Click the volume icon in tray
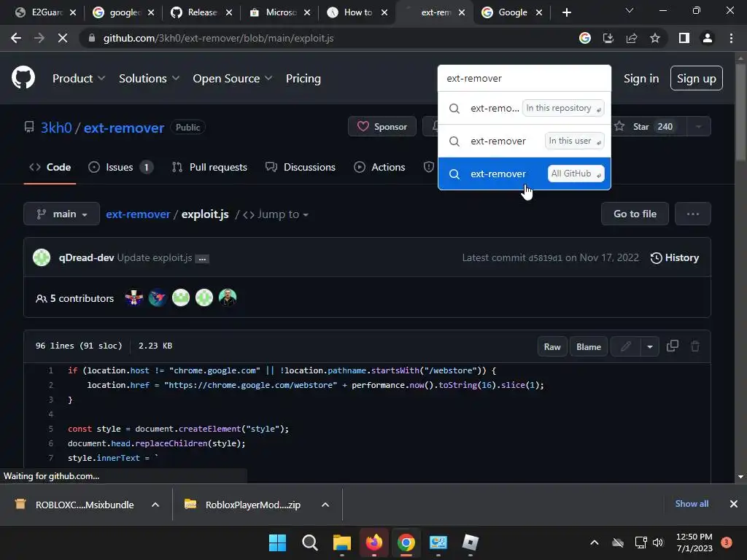 [x=658, y=542]
